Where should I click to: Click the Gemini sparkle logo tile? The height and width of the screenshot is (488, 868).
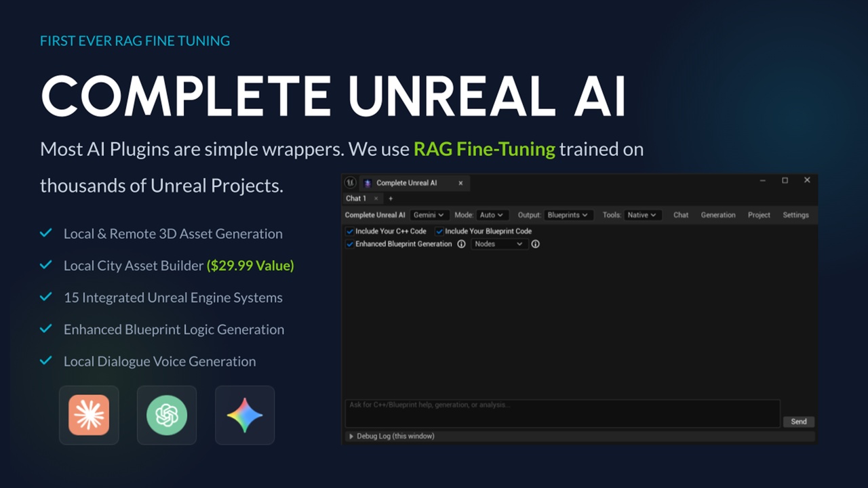pos(245,415)
